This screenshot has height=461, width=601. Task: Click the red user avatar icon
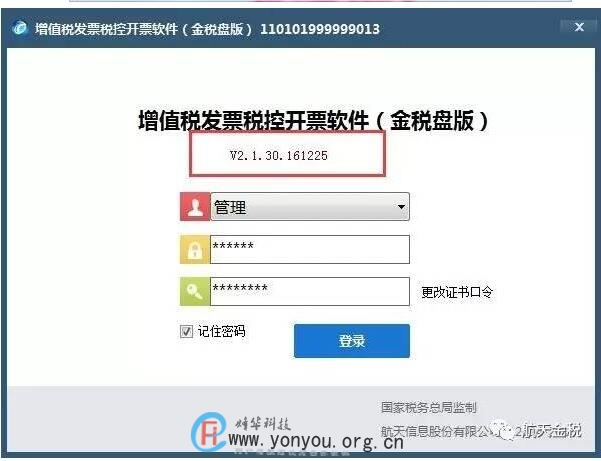[x=195, y=207]
